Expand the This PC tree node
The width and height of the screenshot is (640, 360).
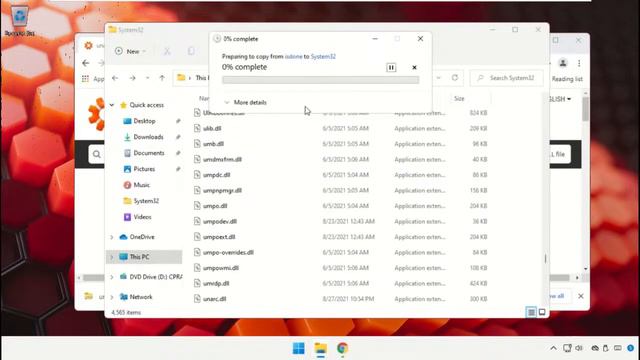point(112,257)
